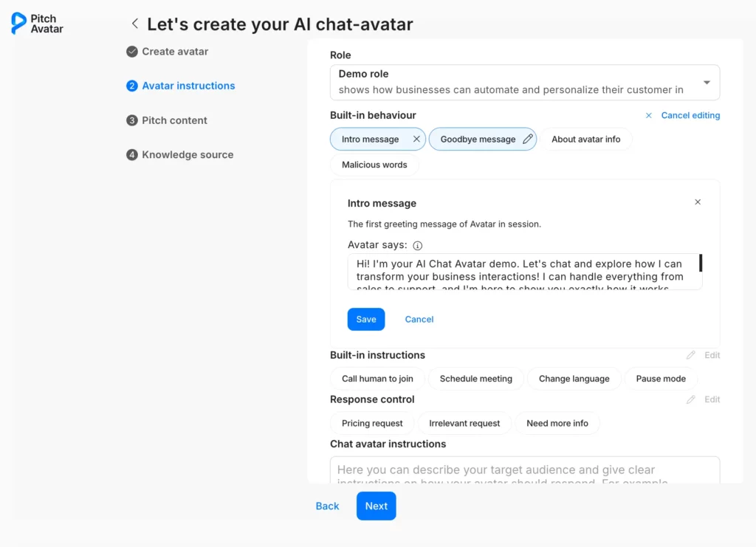Click the pencil icon on Goodbye message
This screenshot has width=756, height=547.
click(528, 139)
